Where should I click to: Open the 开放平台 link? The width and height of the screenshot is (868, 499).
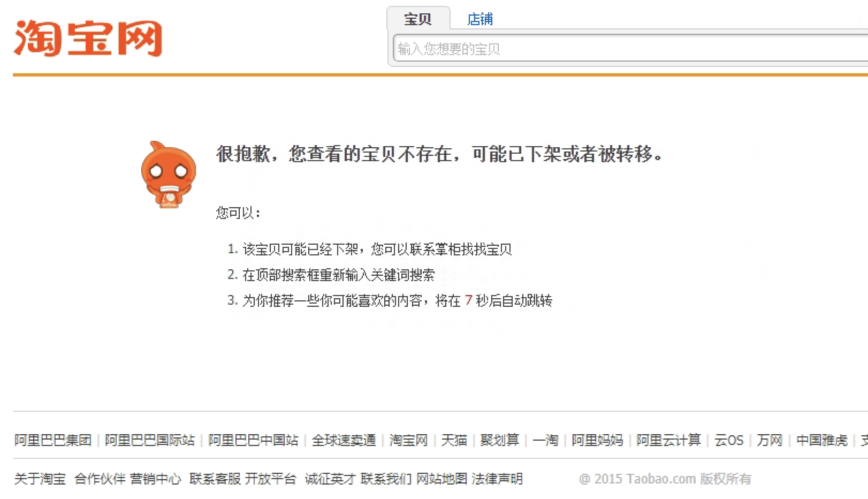tap(270, 479)
